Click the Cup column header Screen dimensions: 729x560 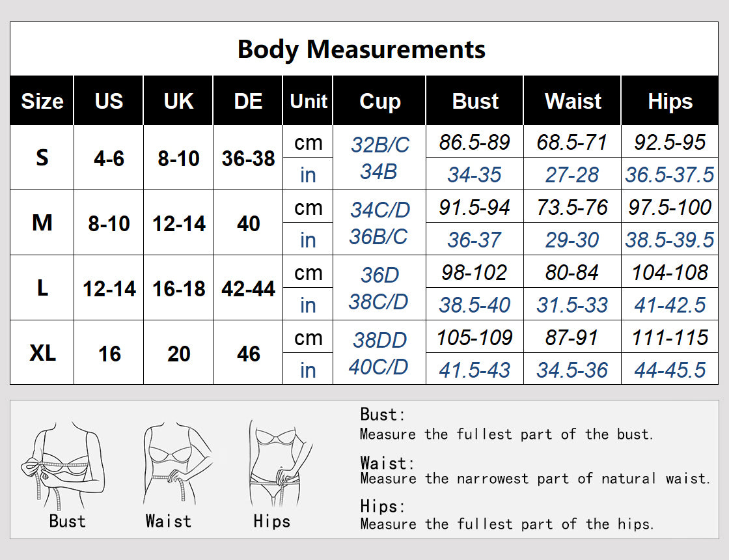point(379,102)
